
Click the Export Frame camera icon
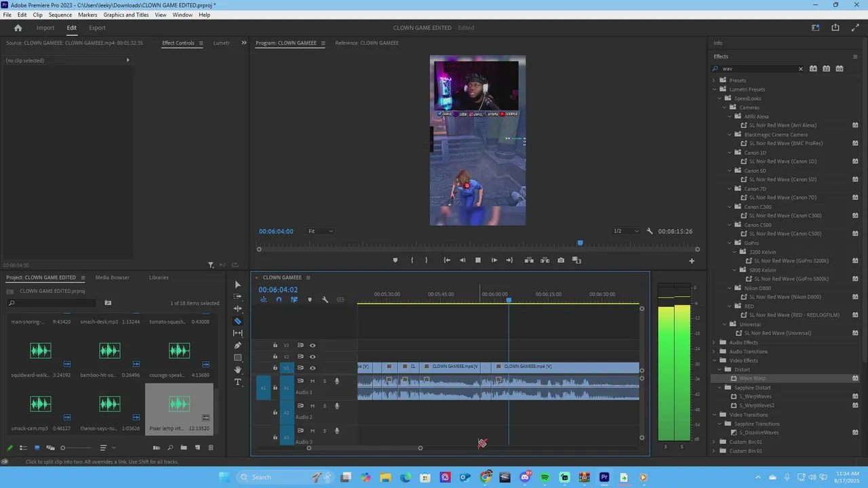pyautogui.click(x=561, y=260)
